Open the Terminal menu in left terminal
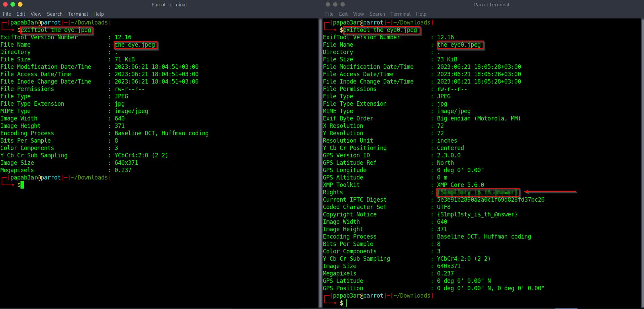Screen dimensions: 644x309 (x=78, y=14)
